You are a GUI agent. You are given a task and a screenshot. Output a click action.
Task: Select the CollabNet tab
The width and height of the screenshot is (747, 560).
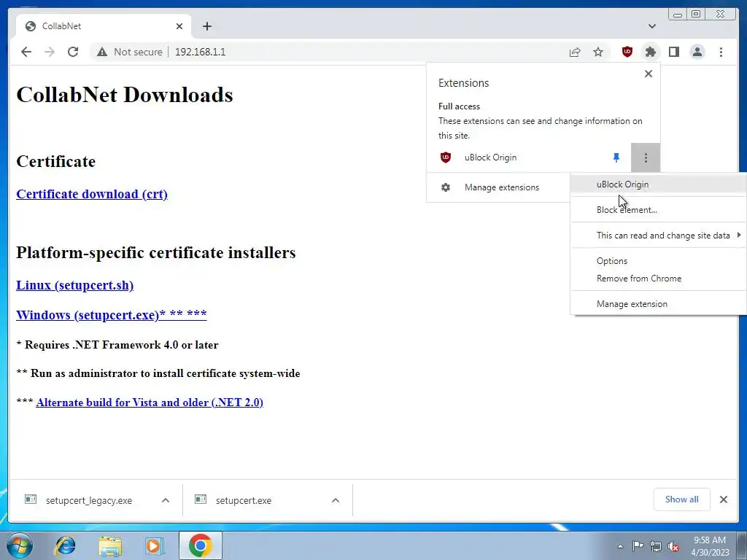104,26
